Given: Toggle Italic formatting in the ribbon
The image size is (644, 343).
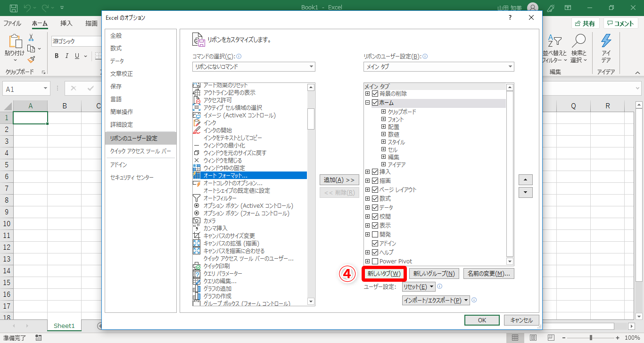Looking at the screenshot, I should click(x=67, y=56).
